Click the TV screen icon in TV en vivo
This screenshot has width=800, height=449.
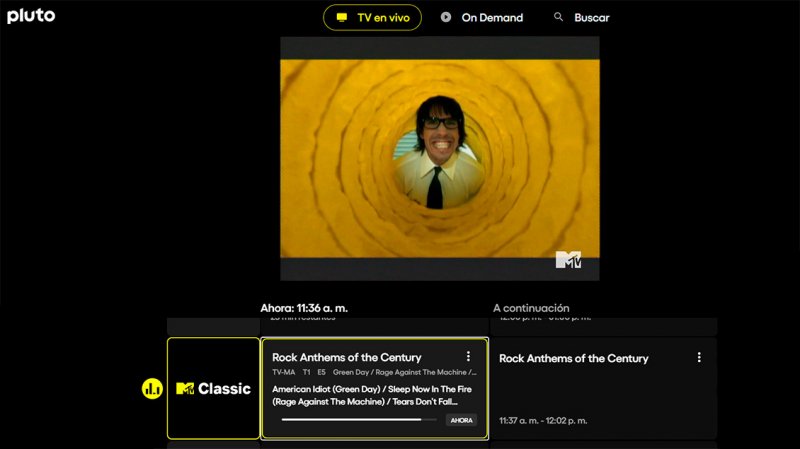click(x=342, y=17)
